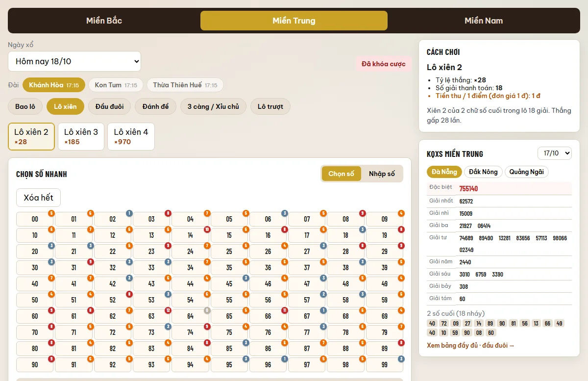The image size is (588, 381).
Task: Select the Lô trượt bet type
Action: pyautogui.click(x=270, y=106)
